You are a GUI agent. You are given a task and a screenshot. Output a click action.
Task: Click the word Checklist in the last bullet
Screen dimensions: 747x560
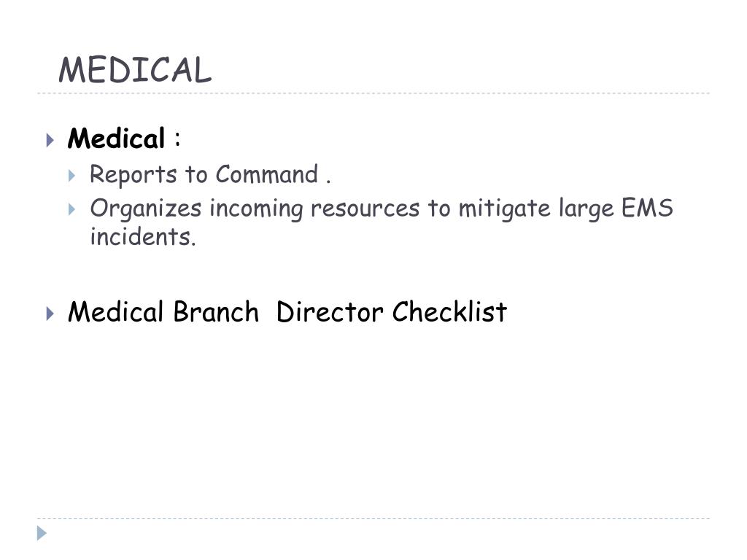click(449, 312)
